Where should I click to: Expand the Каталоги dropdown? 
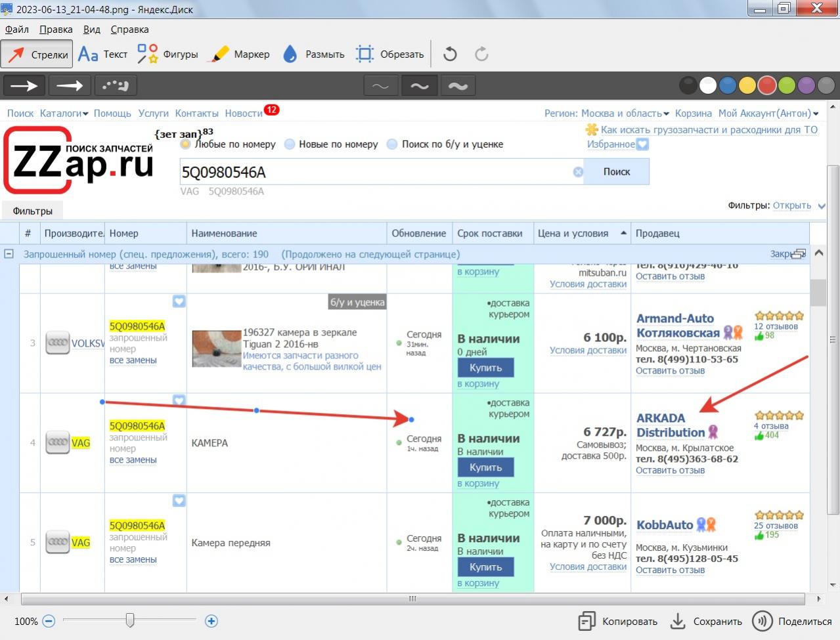(x=64, y=114)
